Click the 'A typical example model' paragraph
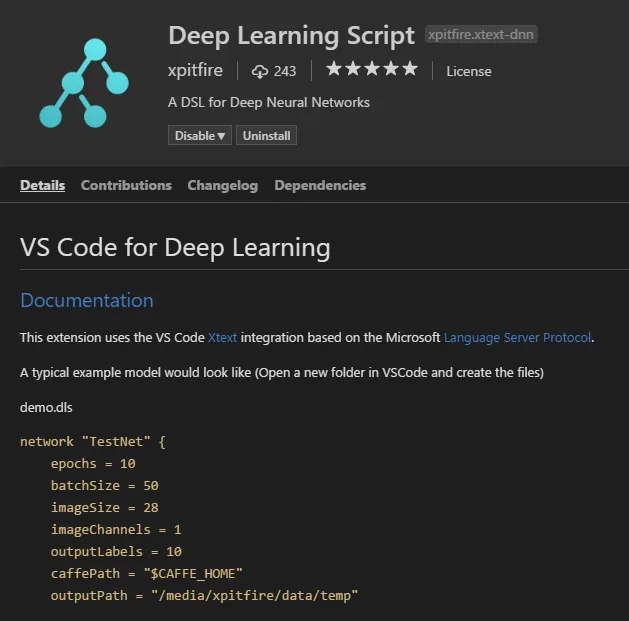This screenshot has height=621, width=629. coord(282,373)
